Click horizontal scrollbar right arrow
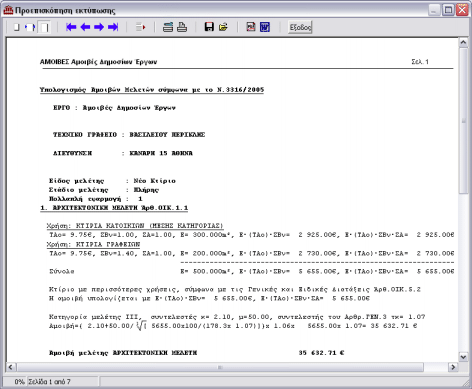 (453, 367)
